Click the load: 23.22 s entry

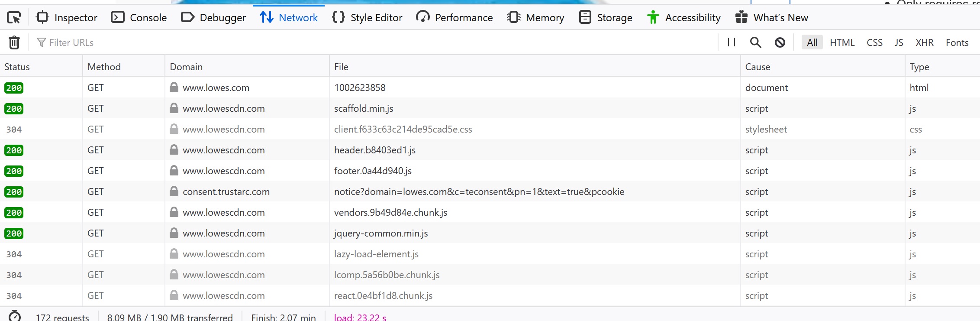pos(360,317)
